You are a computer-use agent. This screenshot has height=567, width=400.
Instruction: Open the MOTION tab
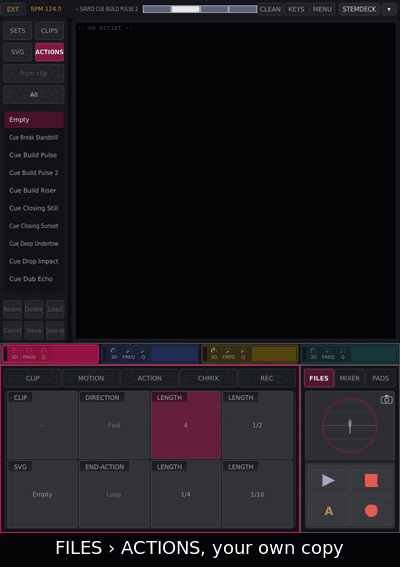click(91, 378)
